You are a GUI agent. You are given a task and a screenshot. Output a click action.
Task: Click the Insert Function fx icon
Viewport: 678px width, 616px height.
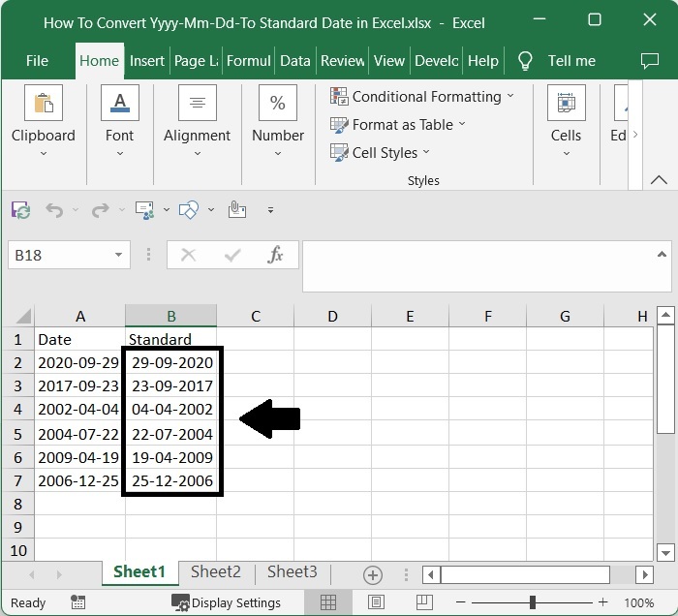pos(276,255)
